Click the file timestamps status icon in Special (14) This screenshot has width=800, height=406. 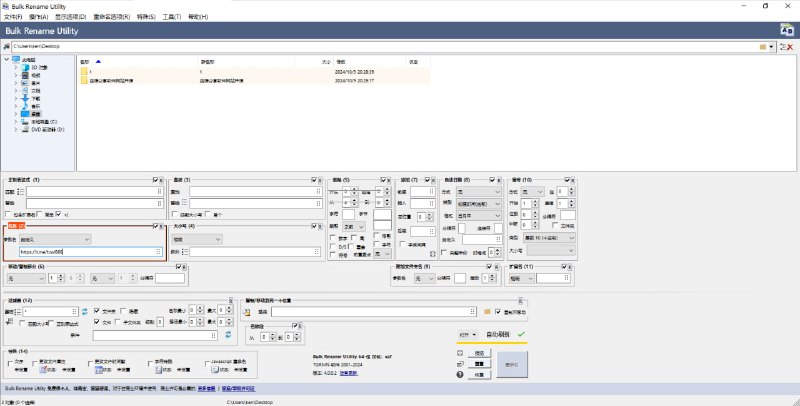(x=98, y=370)
